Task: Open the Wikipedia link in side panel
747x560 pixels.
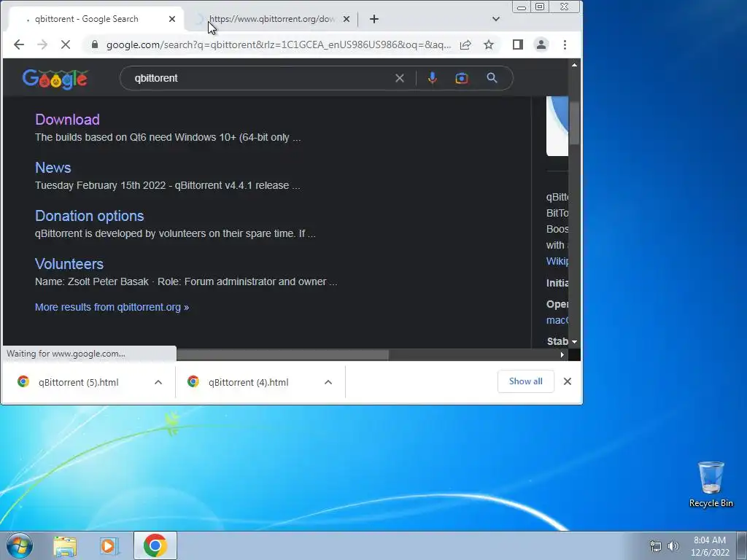Action: (557, 261)
